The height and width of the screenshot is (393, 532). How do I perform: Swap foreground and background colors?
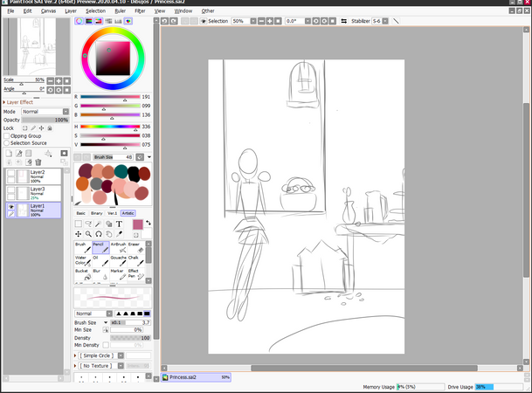149,223
